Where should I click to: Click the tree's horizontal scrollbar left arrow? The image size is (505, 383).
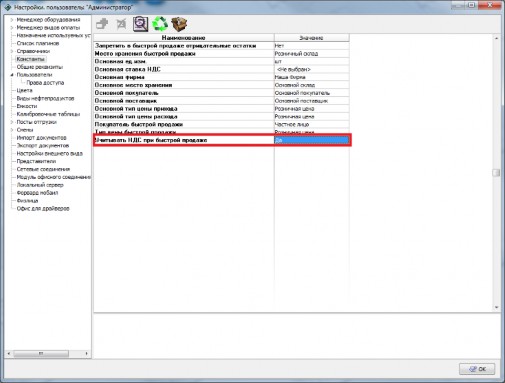[x=9, y=353]
